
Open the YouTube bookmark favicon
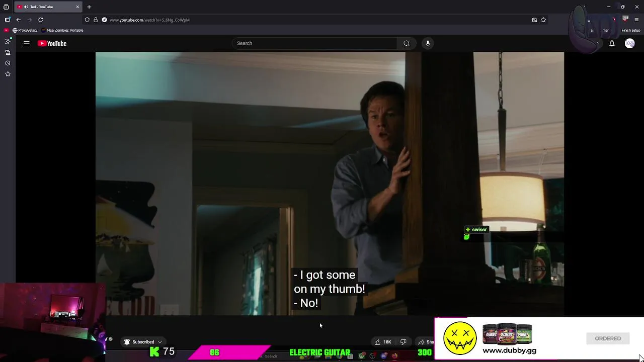click(7, 30)
